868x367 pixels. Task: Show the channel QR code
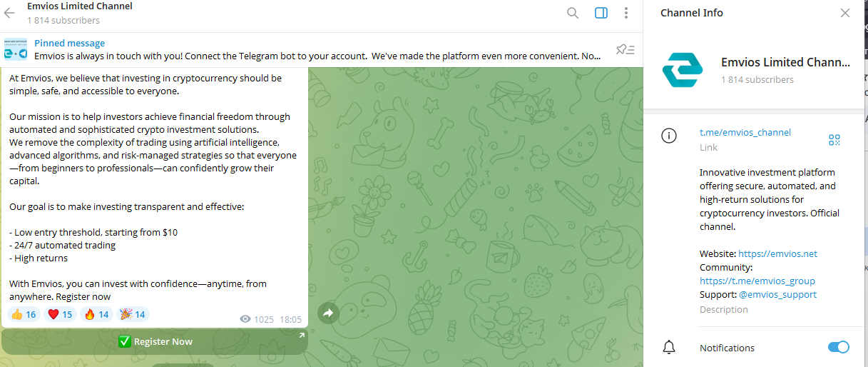click(x=834, y=140)
